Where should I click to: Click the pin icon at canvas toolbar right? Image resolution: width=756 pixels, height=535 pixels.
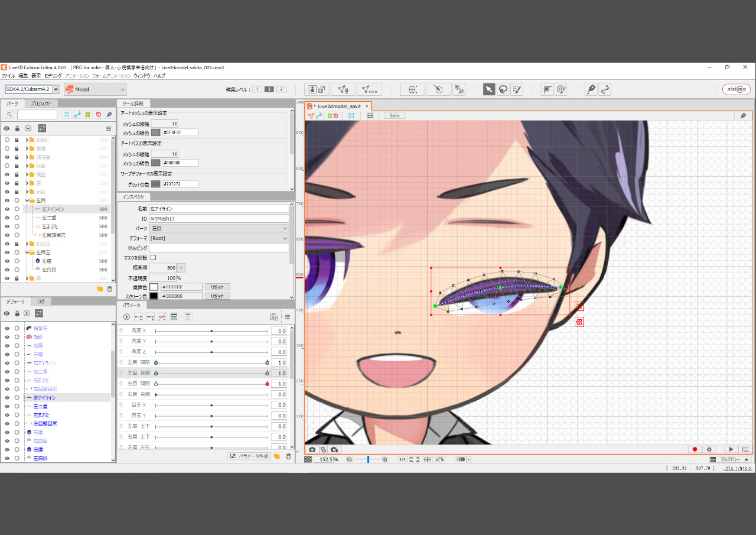coord(743,115)
